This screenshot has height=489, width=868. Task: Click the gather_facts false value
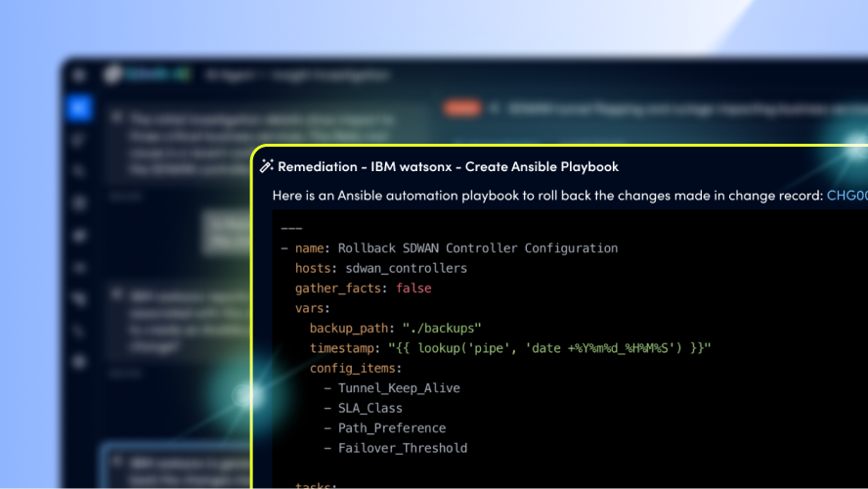point(413,289)
